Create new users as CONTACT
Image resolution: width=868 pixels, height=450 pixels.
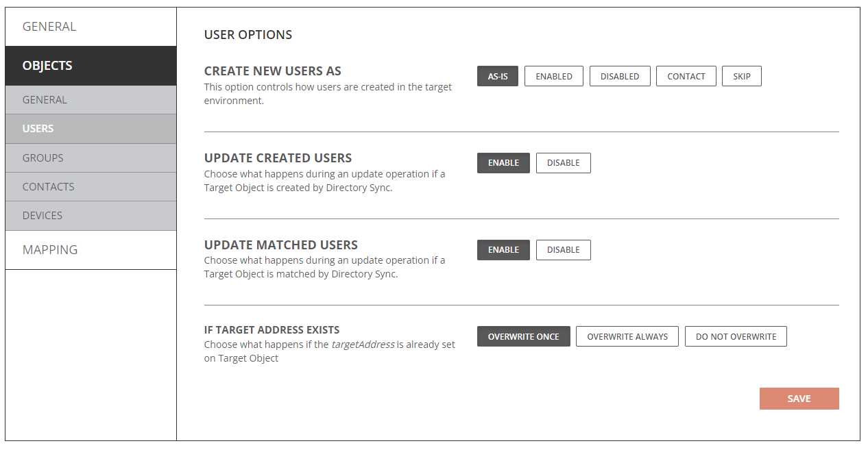pyautogui.click(x=686, y=76)
